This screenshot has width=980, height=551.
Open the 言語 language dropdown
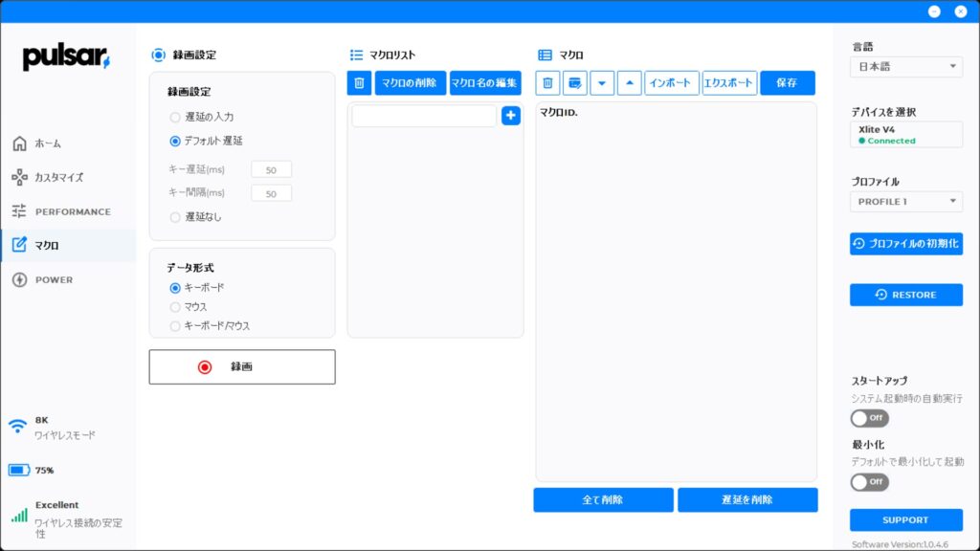(x=906, y=67)
